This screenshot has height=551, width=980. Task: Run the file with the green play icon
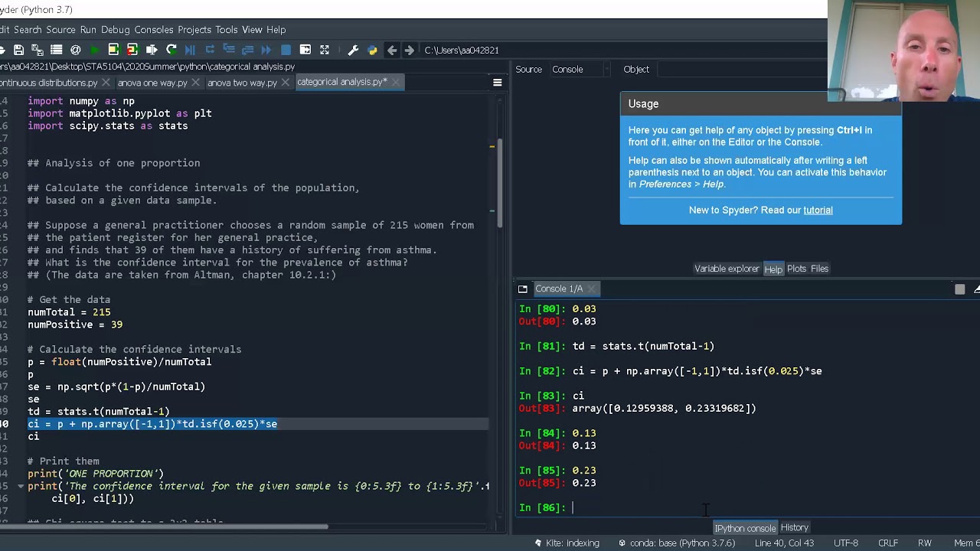(x=94, y=50)
